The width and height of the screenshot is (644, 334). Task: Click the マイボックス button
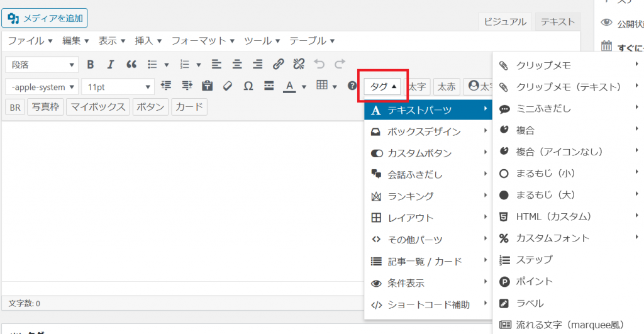[x=98, y=107]
